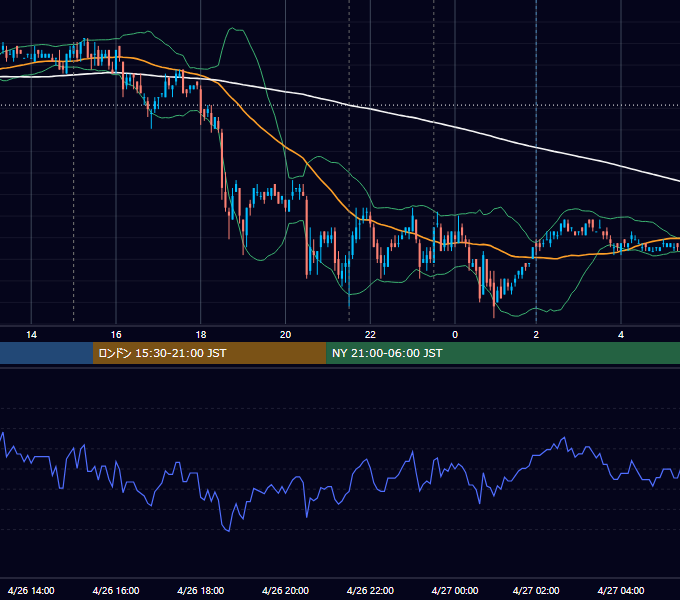
Task: Click the 4/26 20:00 timestamp label
Action: (285, 590)
